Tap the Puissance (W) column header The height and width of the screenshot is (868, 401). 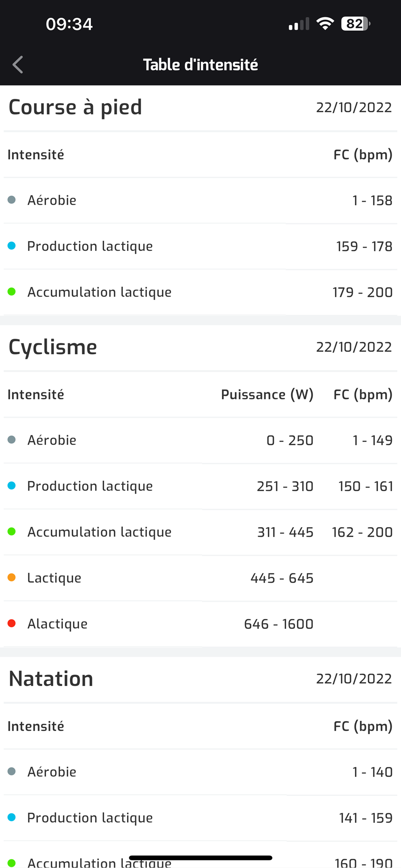[x=267, y=394]
